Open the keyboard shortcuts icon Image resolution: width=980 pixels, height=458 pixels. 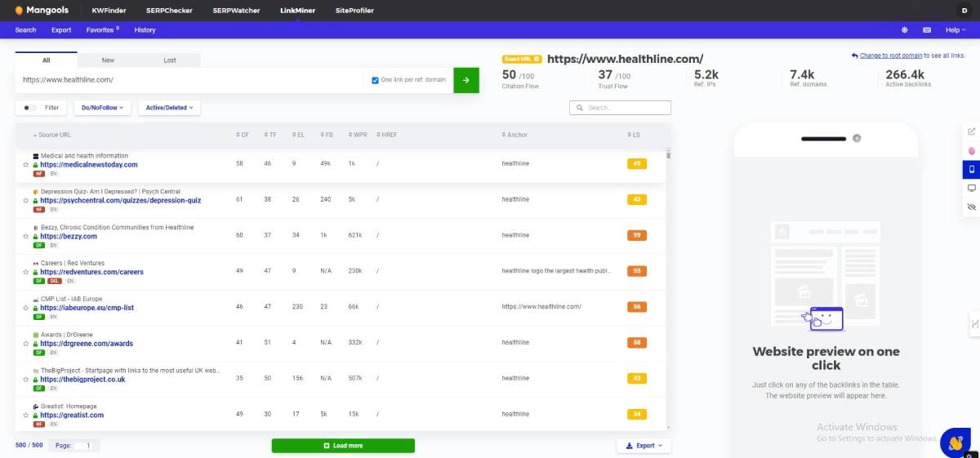coord(927,30)
